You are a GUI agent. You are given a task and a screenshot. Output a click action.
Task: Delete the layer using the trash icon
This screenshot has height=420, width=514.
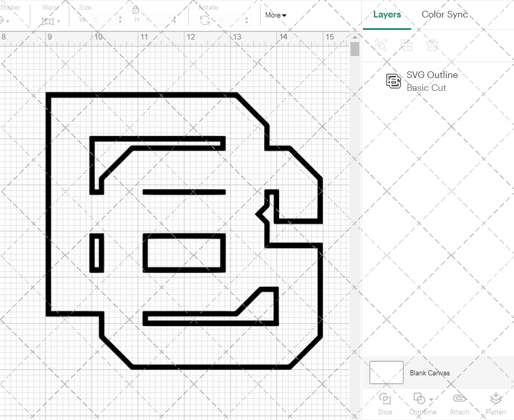432,45
